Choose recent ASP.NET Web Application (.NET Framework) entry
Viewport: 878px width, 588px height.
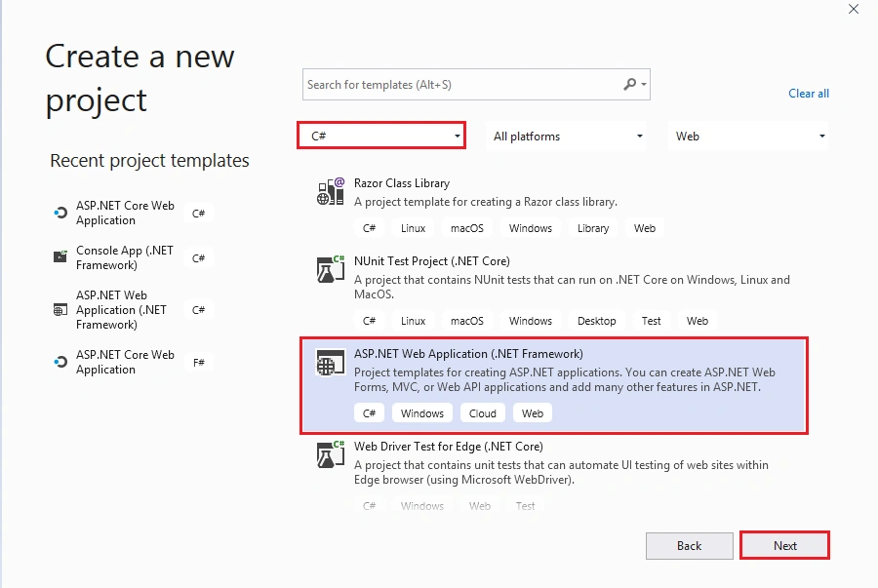132,309
